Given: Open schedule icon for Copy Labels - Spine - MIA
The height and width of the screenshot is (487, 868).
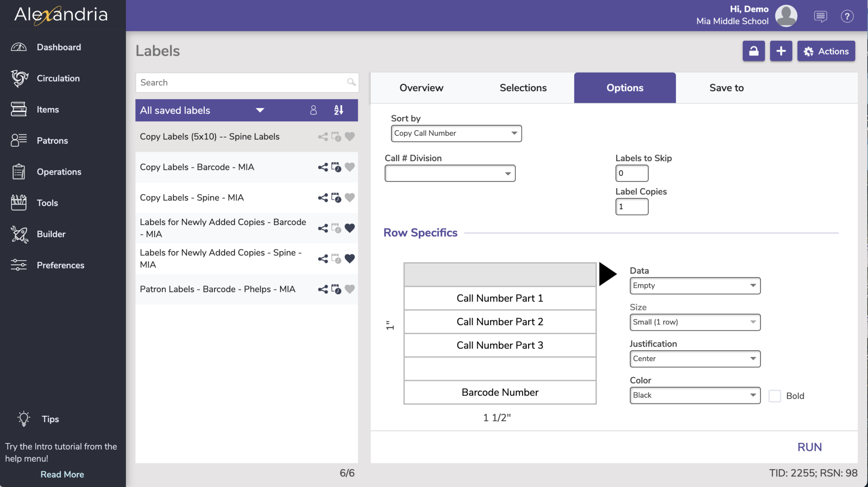Looking at the screenshot, I should pyautogui.click(x=336, y=198).
